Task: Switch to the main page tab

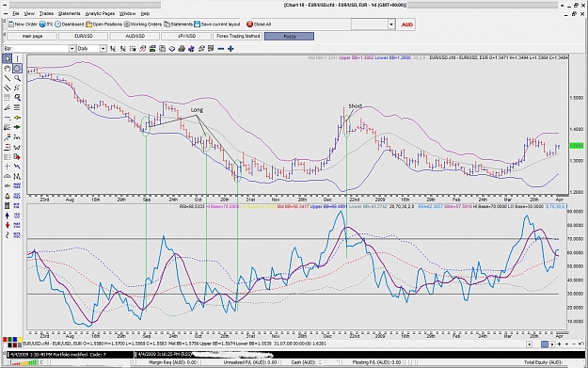Action: pyautogui.click(x=32, y=36)
